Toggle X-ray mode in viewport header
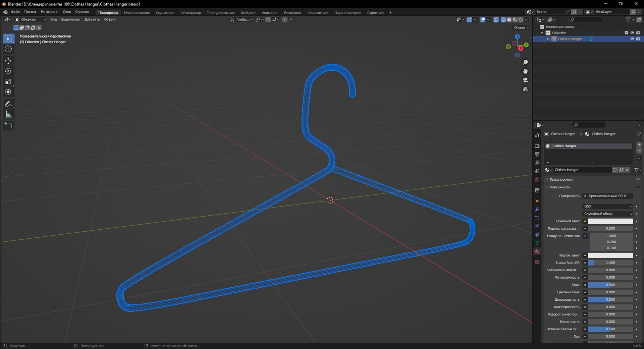 coord(496,20)
